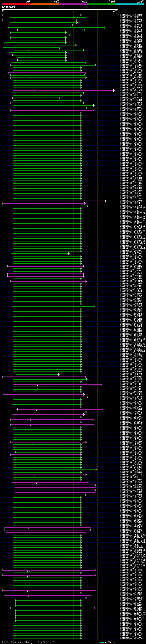Select hit label UniRef100_Q38F42
Viewport: 146px width, 644px height.
tap(131, 273)
